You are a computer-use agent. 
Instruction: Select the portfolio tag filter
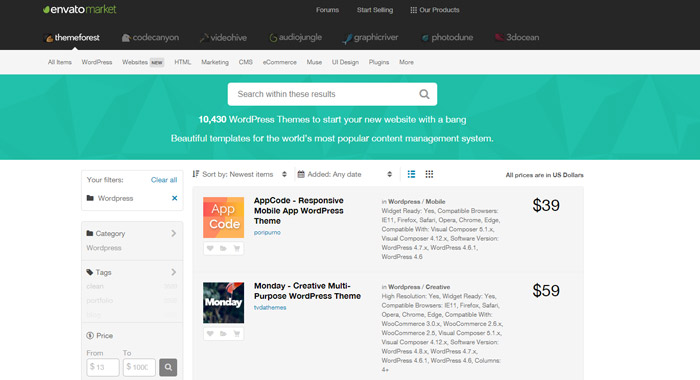point(100,301)
